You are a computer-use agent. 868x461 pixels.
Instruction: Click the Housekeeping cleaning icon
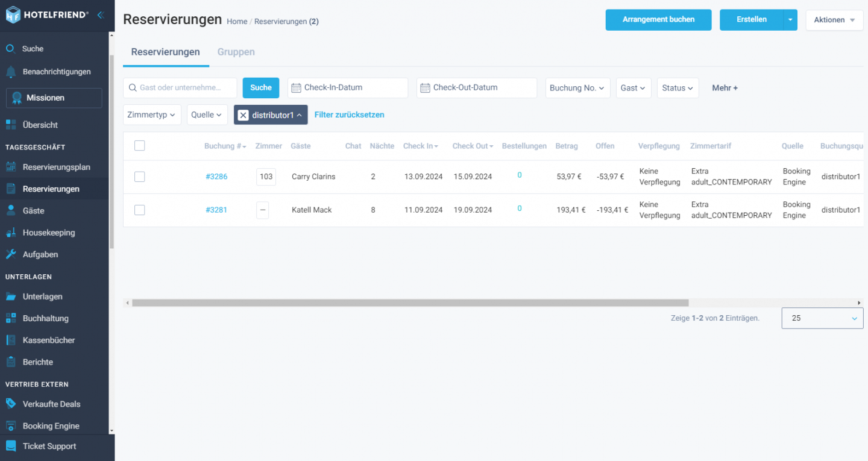pyautogui.click(x=11, y=232)
